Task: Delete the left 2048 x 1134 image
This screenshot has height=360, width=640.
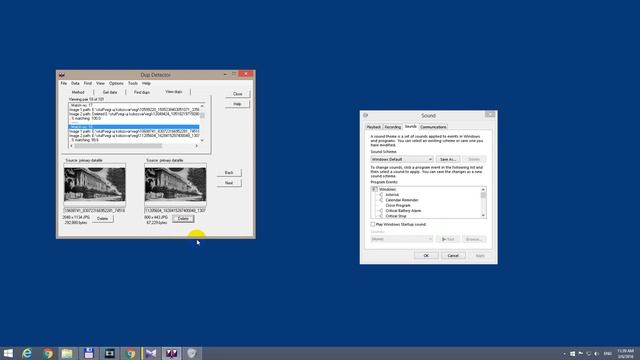Action: [102, 219]
